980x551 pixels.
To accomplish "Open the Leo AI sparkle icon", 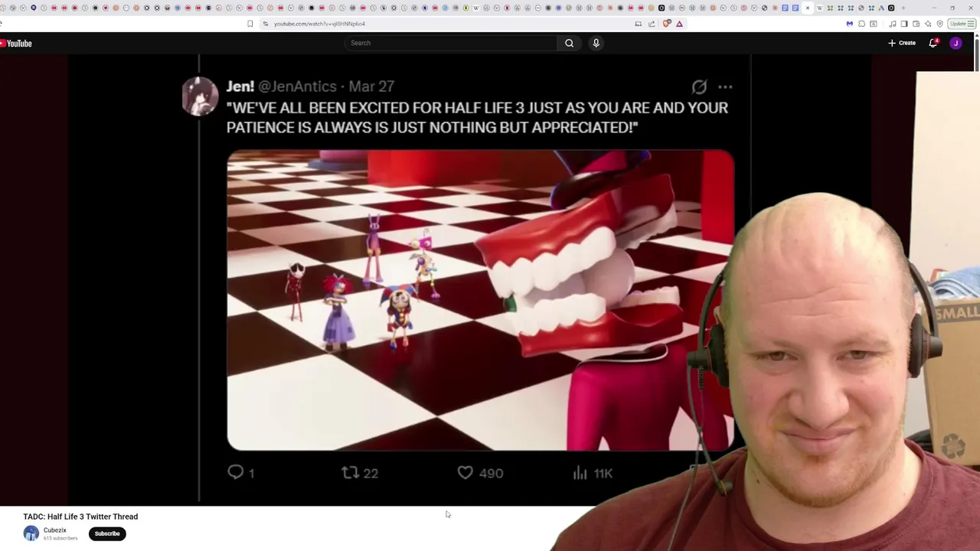I will pos(928,24).
